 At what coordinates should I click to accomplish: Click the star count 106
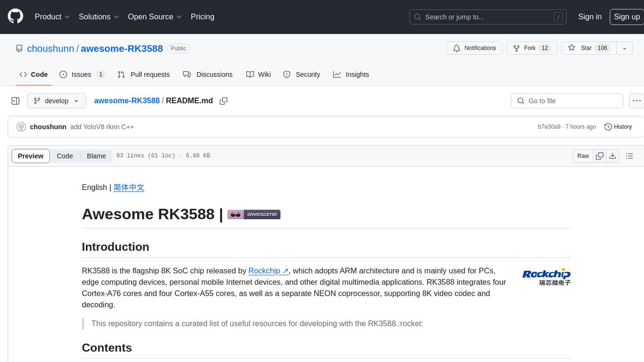(602, 48)
